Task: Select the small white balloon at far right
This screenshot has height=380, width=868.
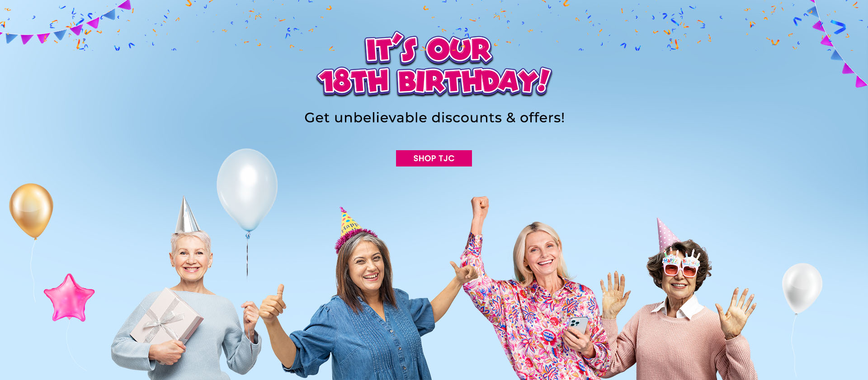Action: 802,288
